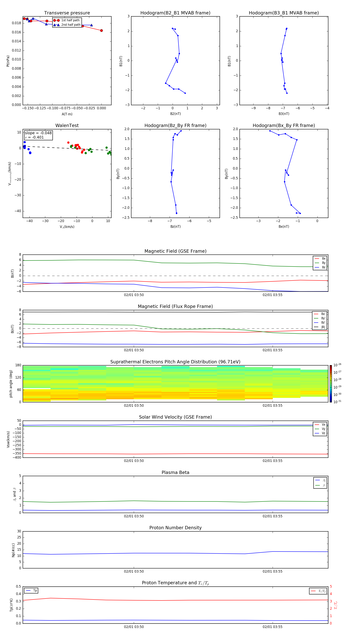Click the 'V_A(km/s)' x-axis label of WalenTest
Image resolution: width=351 pixels, height=644 pixels.
coord(67,227)
